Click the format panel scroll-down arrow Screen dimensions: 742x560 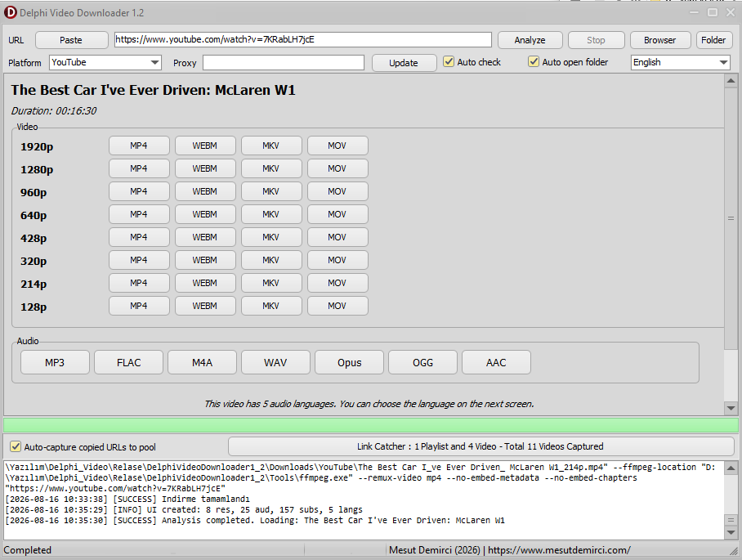pyautogui.click(x=731, y=408)
